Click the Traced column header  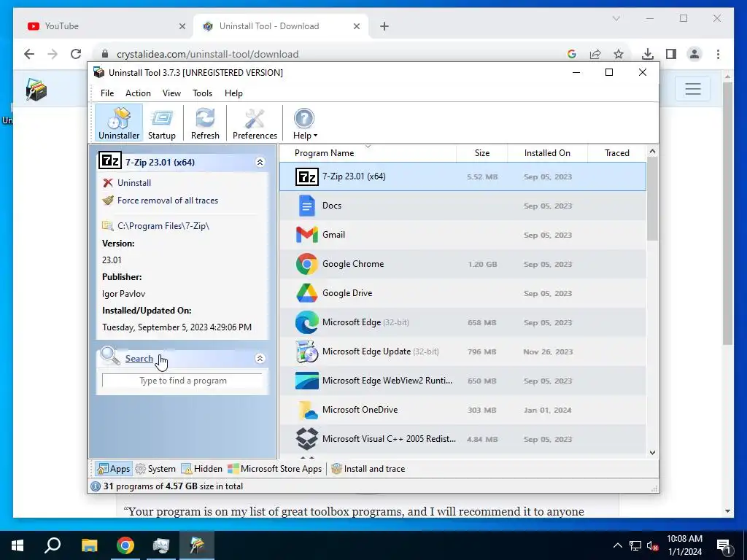click(617, 153)
